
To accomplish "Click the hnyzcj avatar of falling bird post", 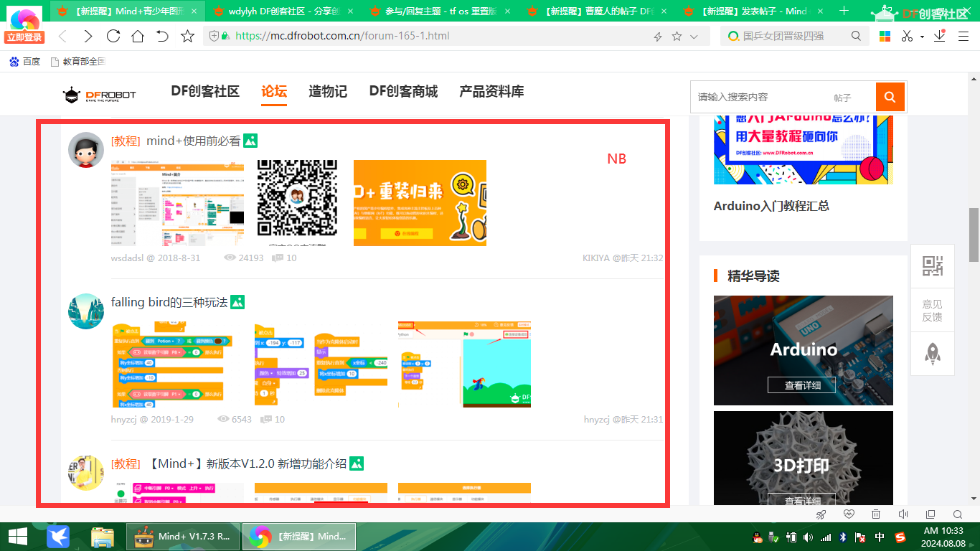I will click(x=86, y=311).
